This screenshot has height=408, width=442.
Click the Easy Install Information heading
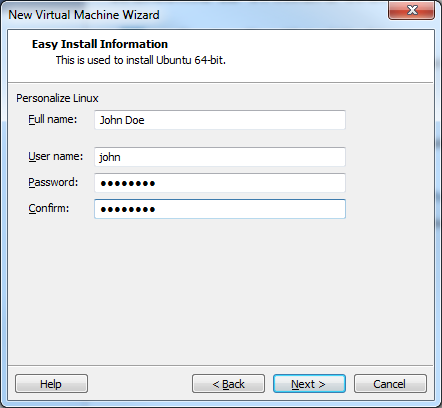pos(100,44)
